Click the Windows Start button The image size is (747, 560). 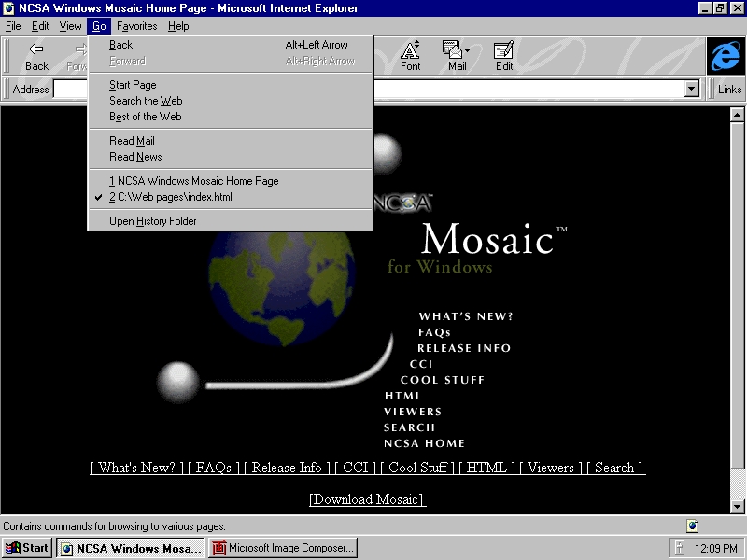[x=27, y=548]
